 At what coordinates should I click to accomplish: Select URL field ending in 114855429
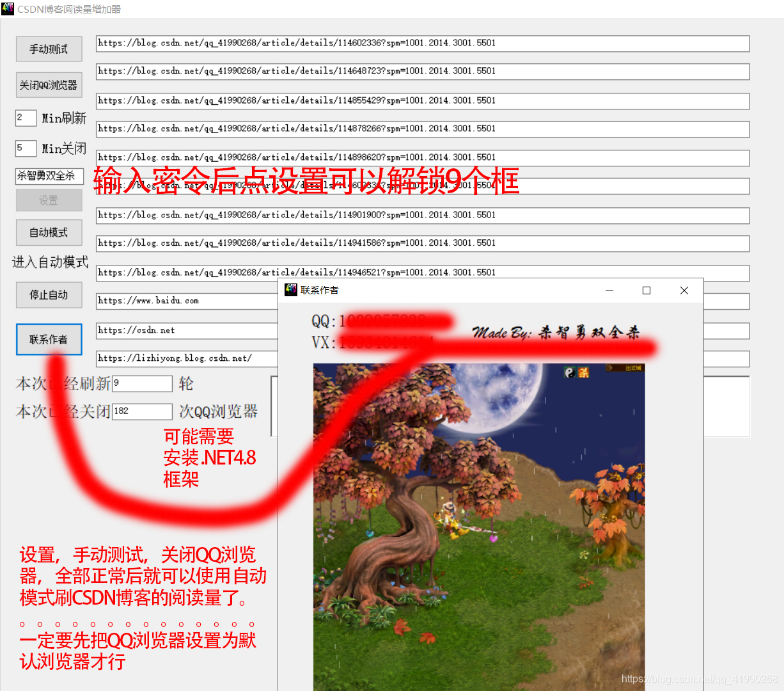[x=423, y=101]
